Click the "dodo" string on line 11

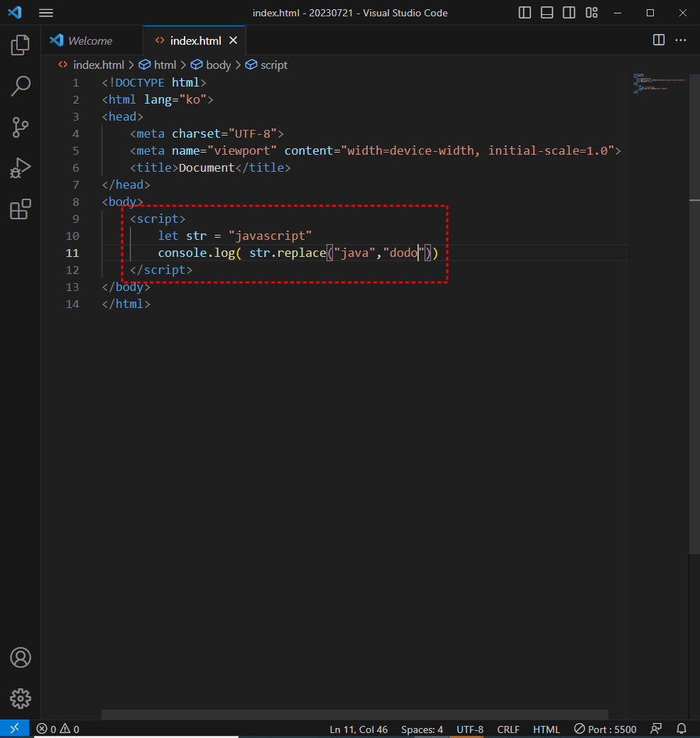(x=404, y=253)
